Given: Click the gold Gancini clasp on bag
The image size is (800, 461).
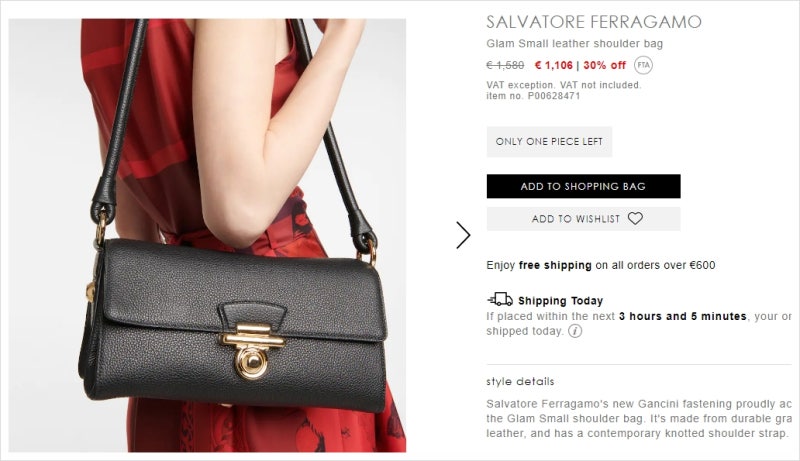Looking at the screenshot, I should (252, 351).
